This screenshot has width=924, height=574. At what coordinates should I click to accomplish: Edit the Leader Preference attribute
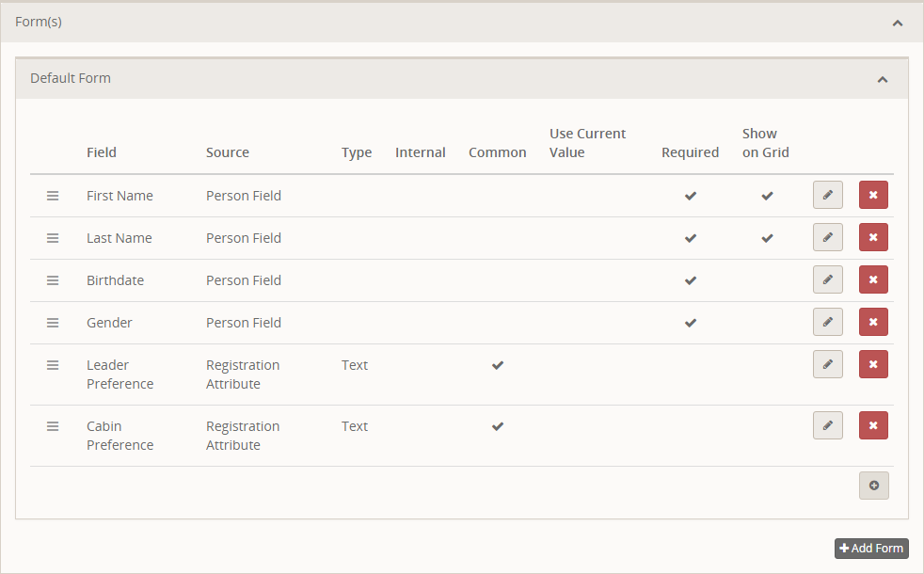(827, 364)
